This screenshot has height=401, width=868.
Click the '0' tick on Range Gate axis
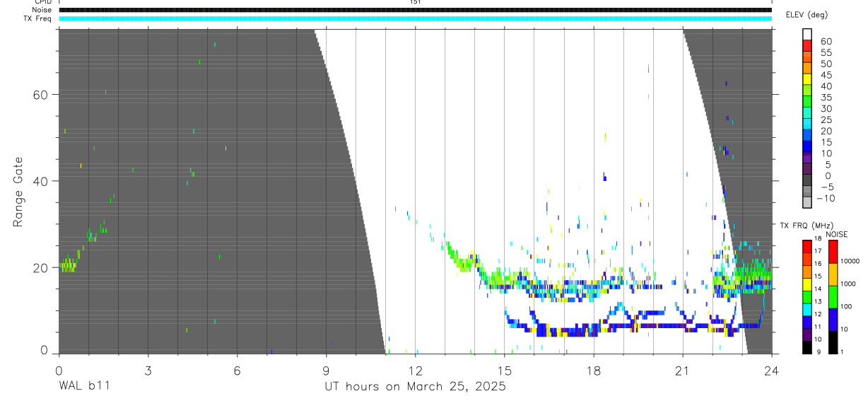tap(43, 350)
